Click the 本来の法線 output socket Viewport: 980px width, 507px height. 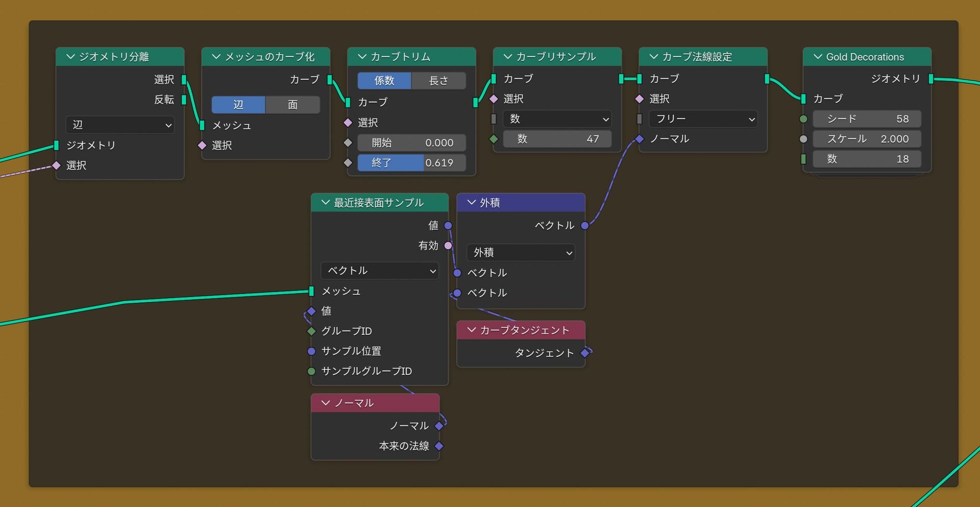click(x=439, y=446)
